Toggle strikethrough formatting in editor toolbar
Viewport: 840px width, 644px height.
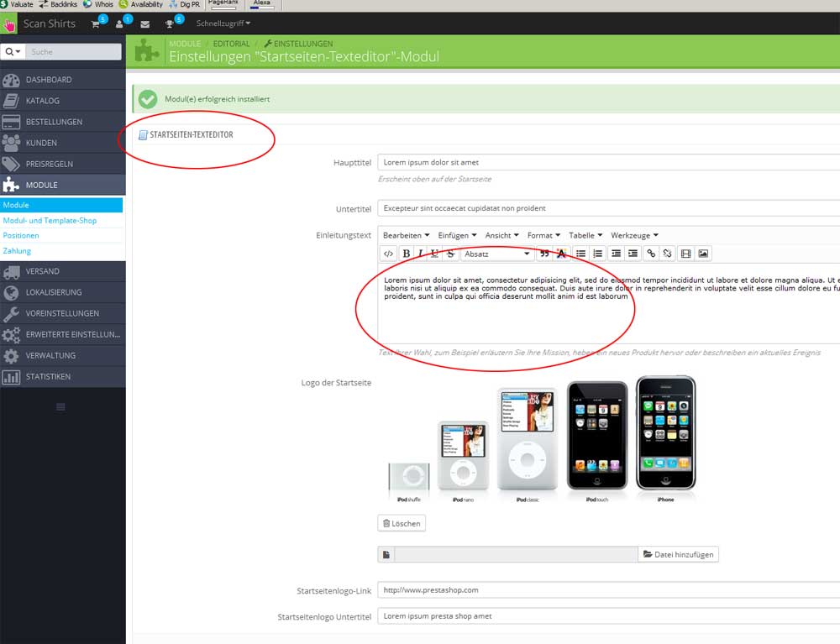[x=450, y=254]
